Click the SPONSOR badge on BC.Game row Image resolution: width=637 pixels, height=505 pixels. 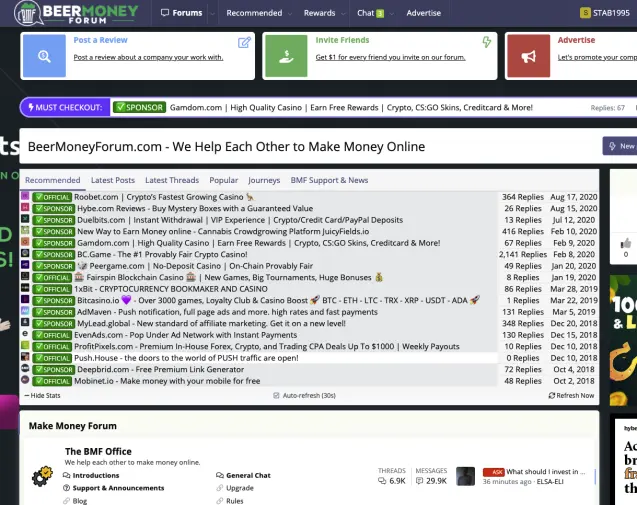click(x=54, y=255)
